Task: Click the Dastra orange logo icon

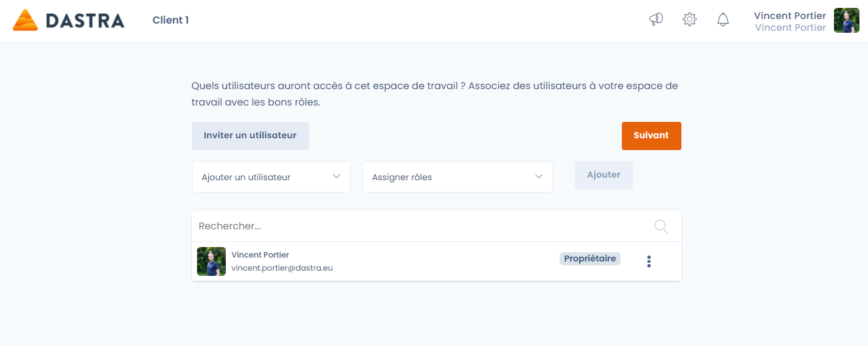Action: (26, 20)
